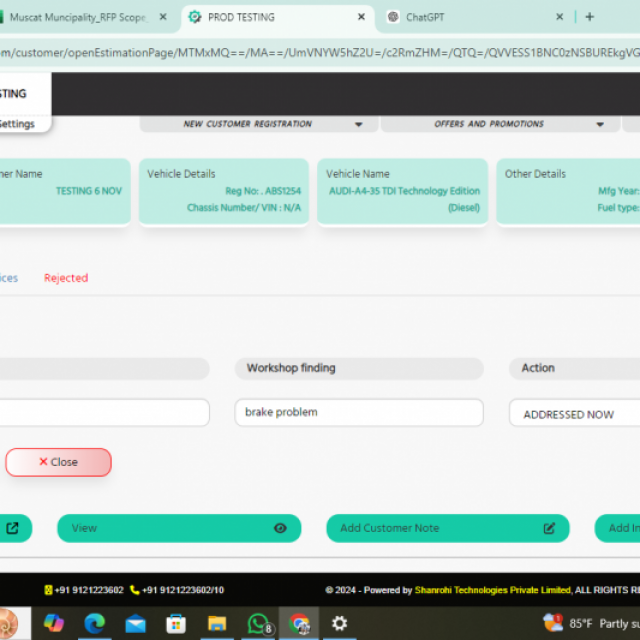
Task: Launch Microsoft Edge from taskbar
Action: (x=94, y=623)
